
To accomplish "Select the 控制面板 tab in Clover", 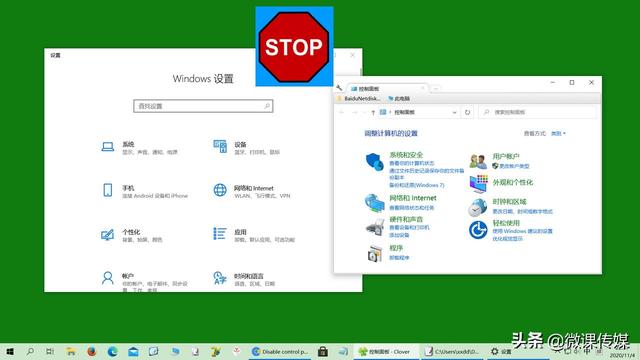I will (387, 89).
